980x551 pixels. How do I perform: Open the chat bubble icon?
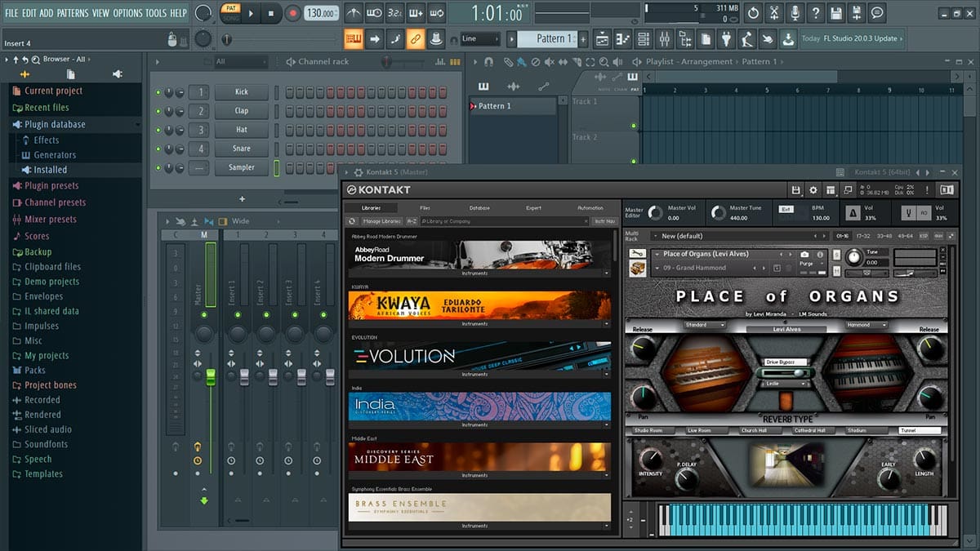coord(877,13)
